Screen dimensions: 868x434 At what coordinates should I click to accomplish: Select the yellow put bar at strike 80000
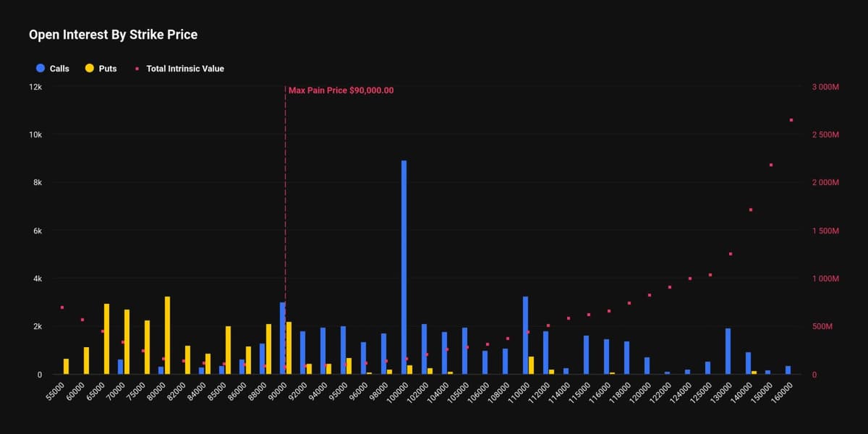[x=166, y=333]
